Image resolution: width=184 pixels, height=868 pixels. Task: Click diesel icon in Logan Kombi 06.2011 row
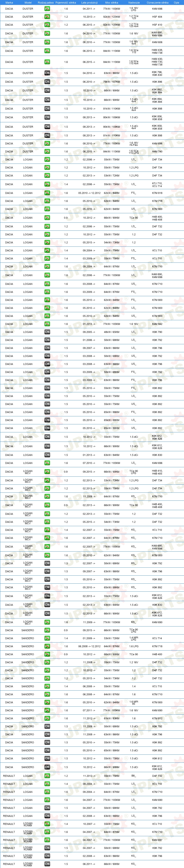[x=47, y=864]
